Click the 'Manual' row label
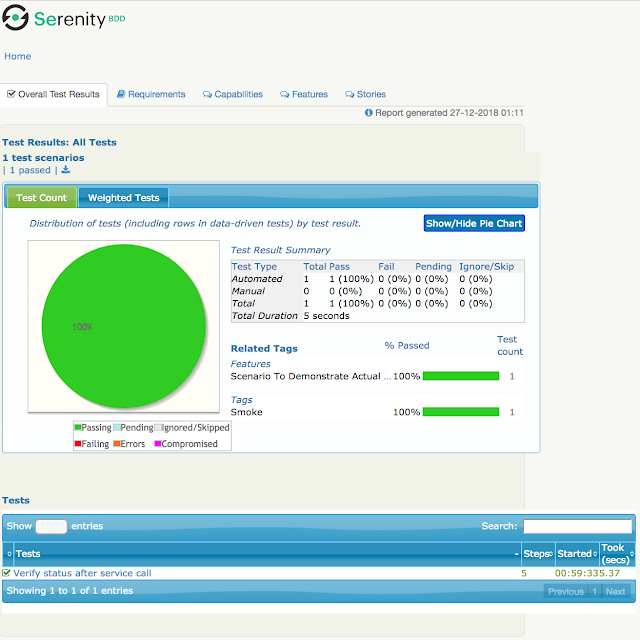640x640 pixels. coord(248,291)
